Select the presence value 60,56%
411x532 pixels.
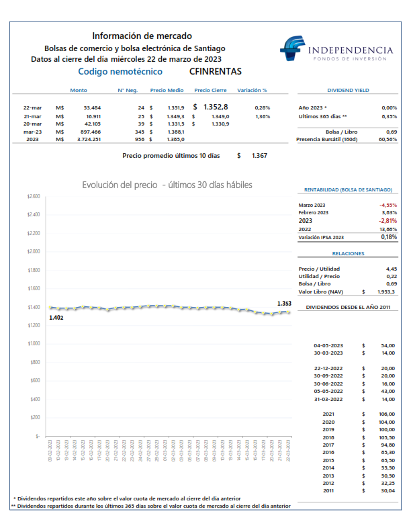(387, 140)
